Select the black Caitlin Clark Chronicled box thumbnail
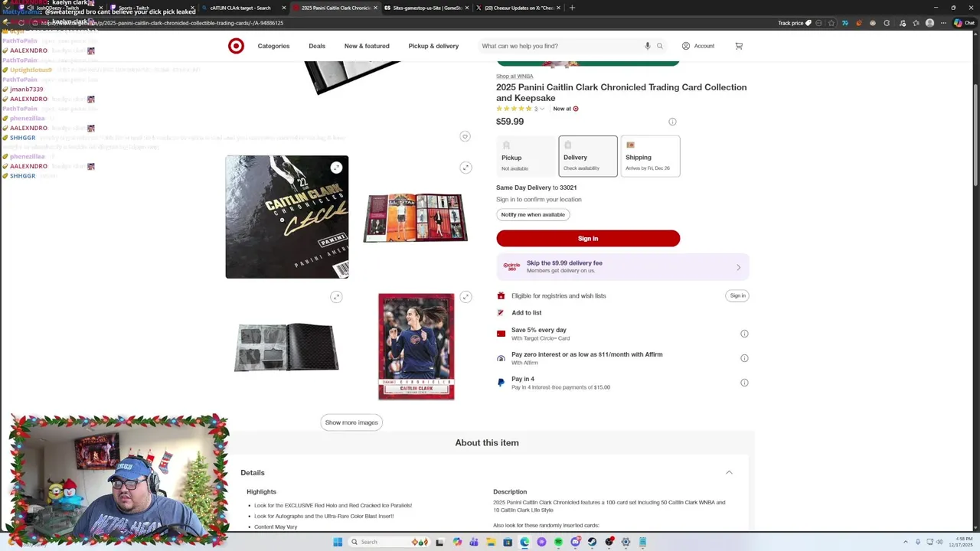Viewport: 980px width, 551px height. [287, 217]
